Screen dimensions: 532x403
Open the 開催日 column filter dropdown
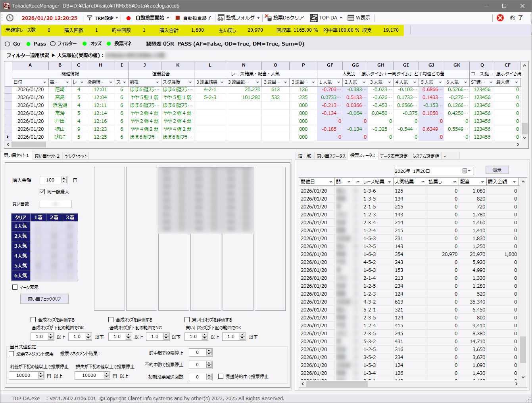[330, 182]
